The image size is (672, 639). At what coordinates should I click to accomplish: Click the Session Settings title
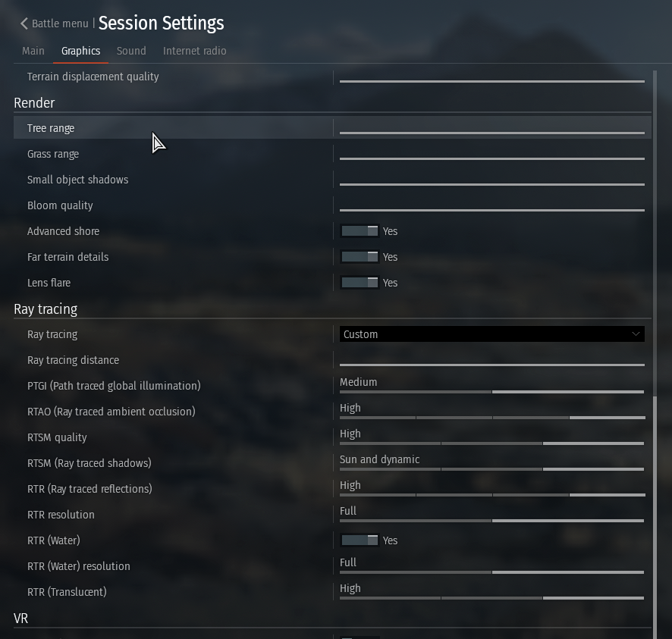point(161,23)
